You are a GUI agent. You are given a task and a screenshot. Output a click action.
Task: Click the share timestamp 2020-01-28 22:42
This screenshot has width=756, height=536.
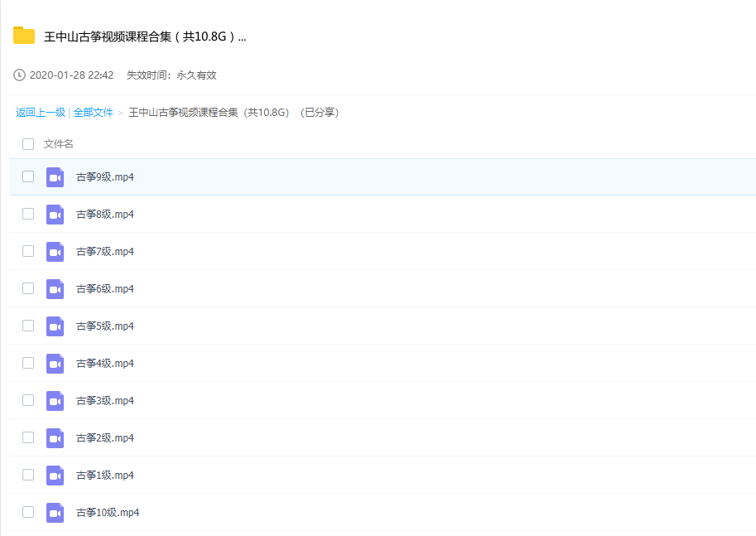[x=71, y=75]
